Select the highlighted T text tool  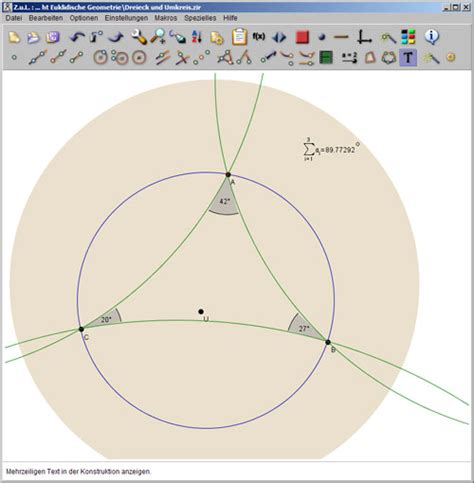pyautogui.click(x=408, y=58)
